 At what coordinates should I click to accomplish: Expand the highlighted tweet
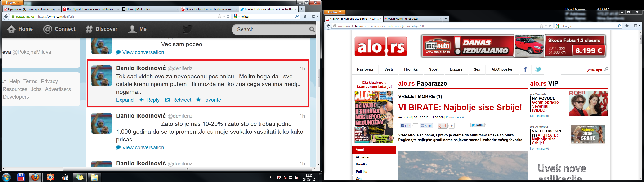125,100
